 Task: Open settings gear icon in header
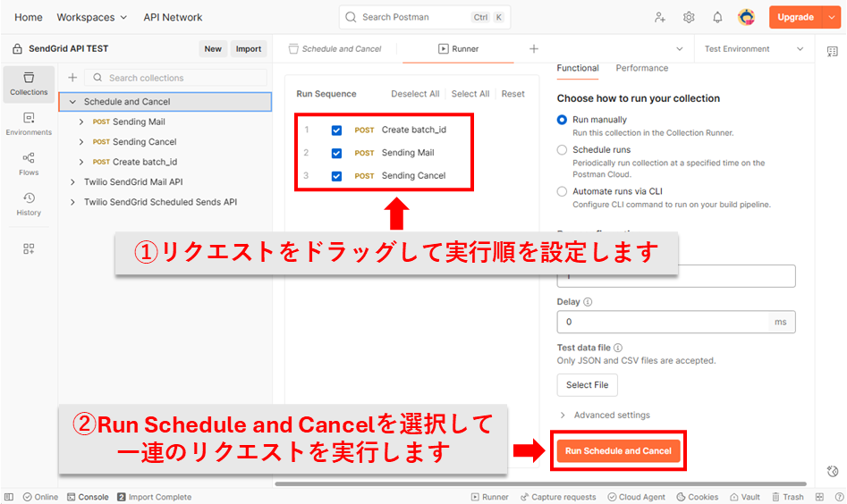pyautogui.click(x=689, y=17)
